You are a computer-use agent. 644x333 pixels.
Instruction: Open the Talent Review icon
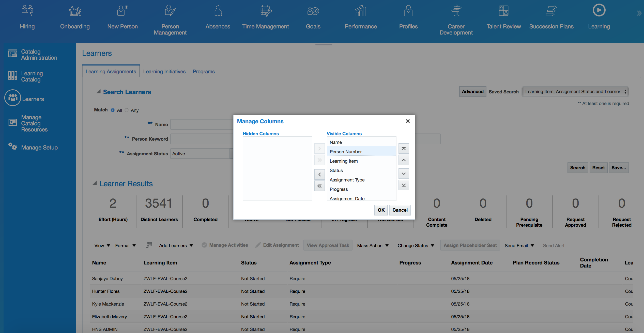click(x=503, y=11)
